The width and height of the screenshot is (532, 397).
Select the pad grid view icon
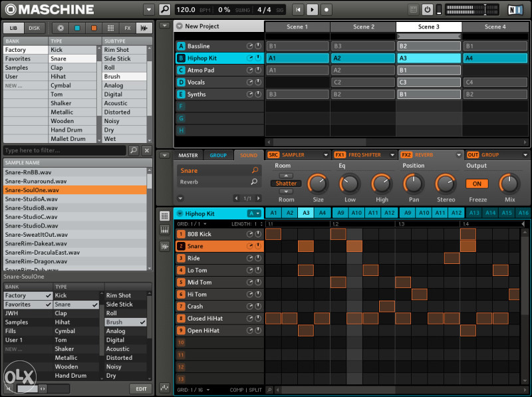point(164,214)
